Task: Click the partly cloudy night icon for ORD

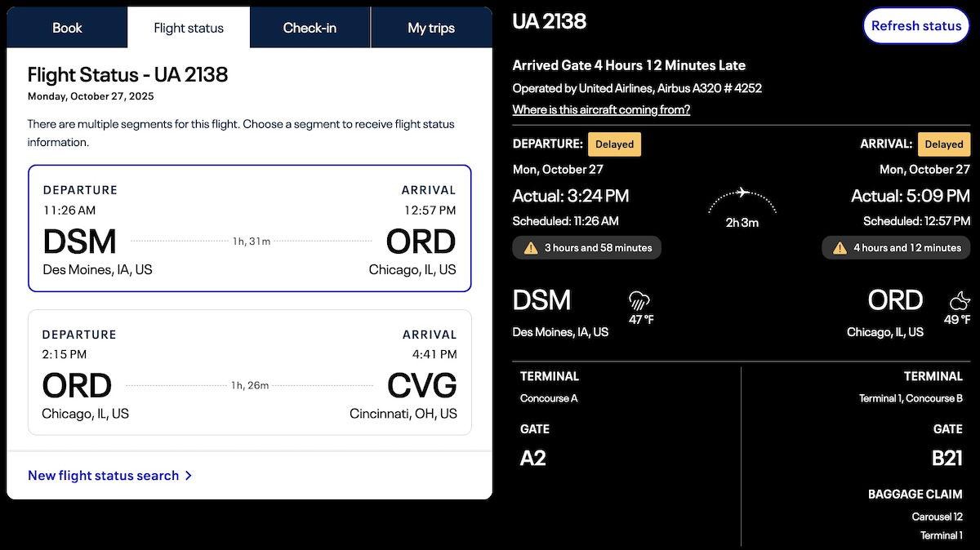Action: point(960,299)
